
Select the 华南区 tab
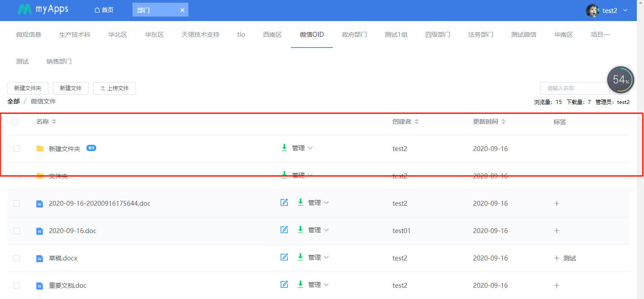[563, 35]
